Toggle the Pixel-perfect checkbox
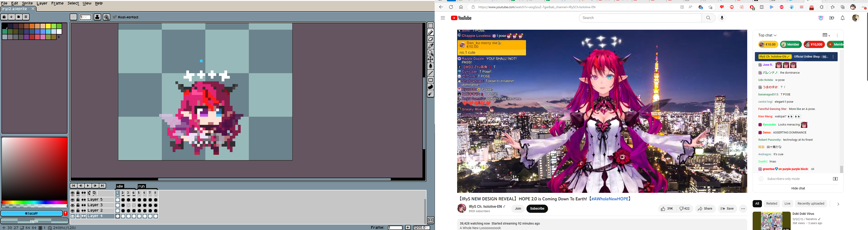Viewport: 868px width, 230px height. click(126, 17)
